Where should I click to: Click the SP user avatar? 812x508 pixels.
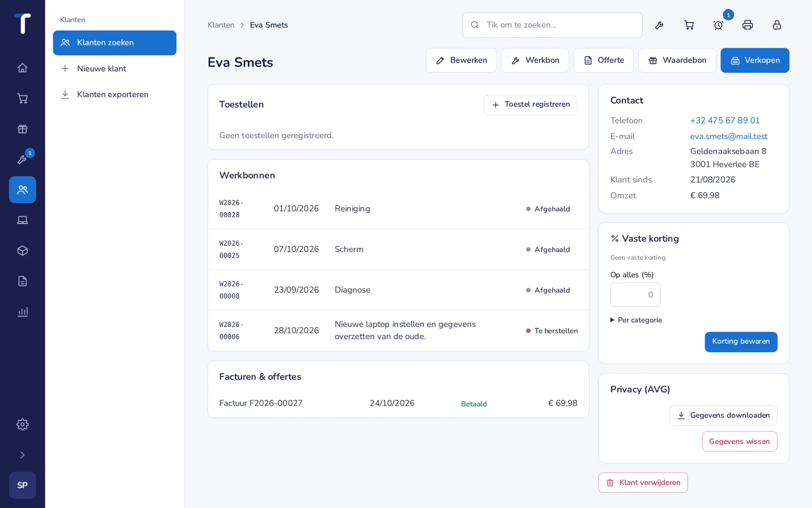coord(22,485)
